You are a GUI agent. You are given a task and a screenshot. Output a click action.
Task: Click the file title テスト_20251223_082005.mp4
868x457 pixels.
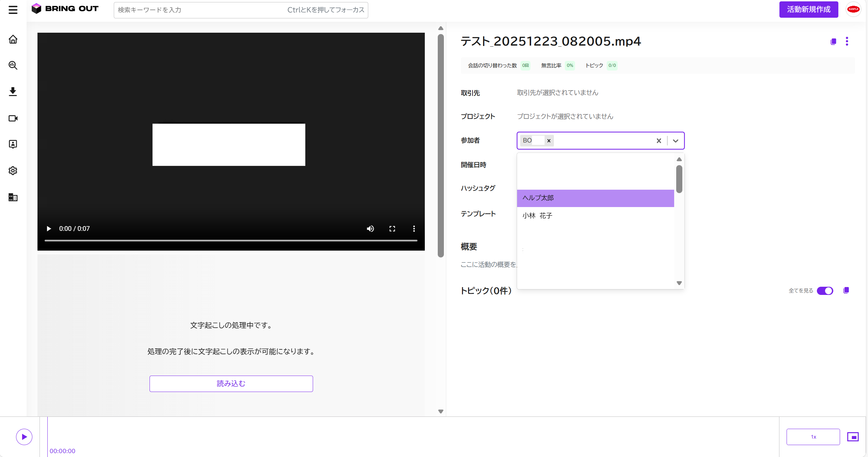point(551,41)
